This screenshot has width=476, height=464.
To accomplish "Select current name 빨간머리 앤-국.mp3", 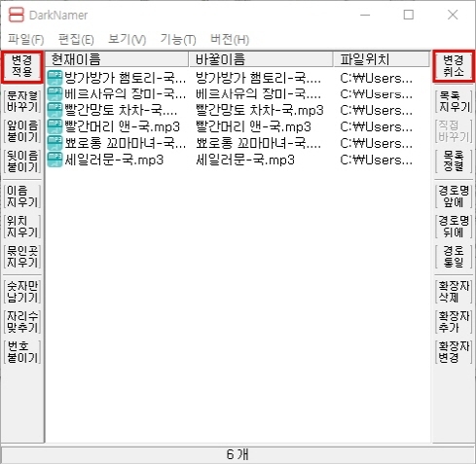I will tap(122, 126).
